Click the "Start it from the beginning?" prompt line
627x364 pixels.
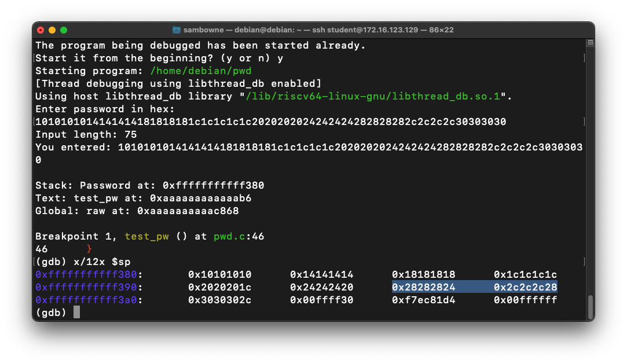coord(159,58)
